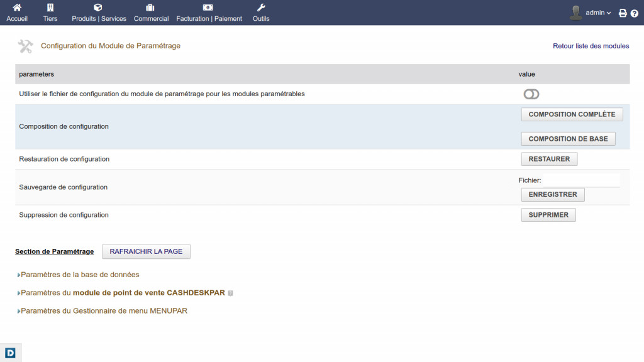The image size is (644, 362).
Task: Click Suppression de configuration label
Action: pos(64,215)
